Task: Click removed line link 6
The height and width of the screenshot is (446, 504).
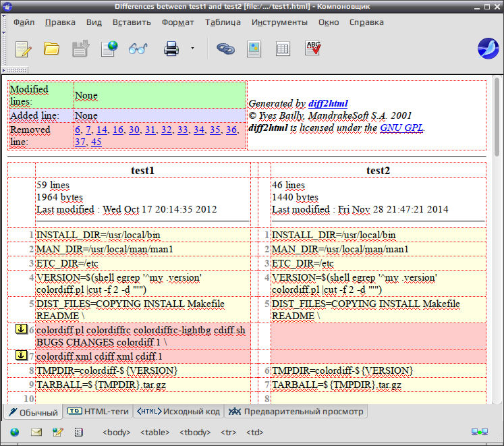Action: (78, 130)
